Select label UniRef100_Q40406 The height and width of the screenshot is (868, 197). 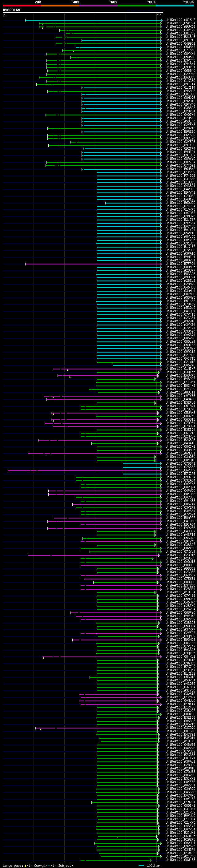coord(180,399)
